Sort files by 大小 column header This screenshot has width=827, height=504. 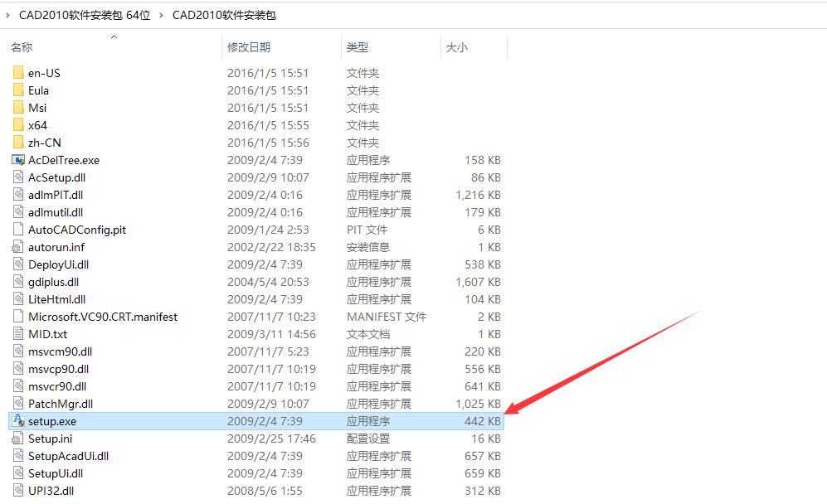[457, 47]
